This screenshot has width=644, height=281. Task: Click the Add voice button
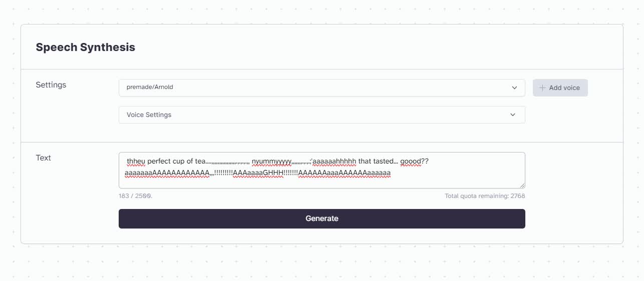[560, 87]
